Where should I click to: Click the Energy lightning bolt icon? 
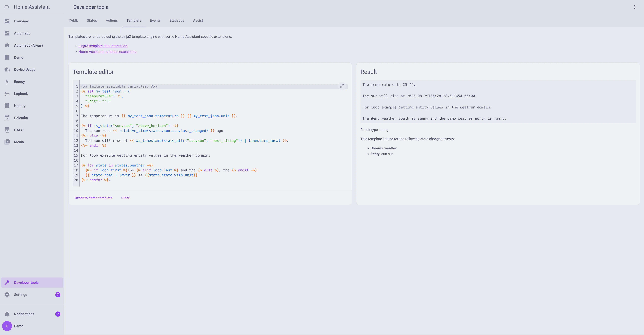tap(7, 82)
